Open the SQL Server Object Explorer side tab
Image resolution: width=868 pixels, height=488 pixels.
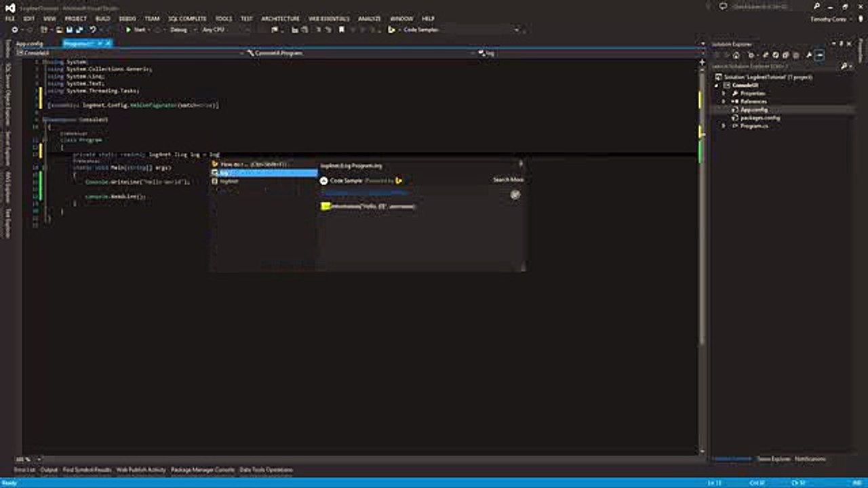click(x=8, y=94)
